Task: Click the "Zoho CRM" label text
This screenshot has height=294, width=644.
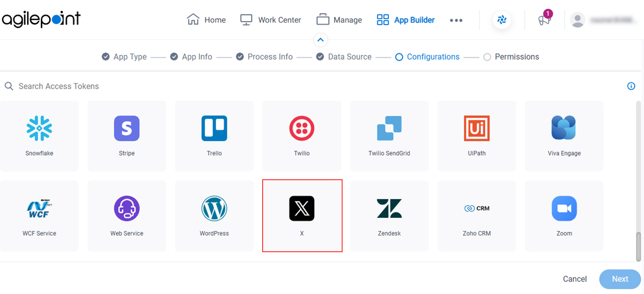Action: pyautogui.click(x=477, y=233)
